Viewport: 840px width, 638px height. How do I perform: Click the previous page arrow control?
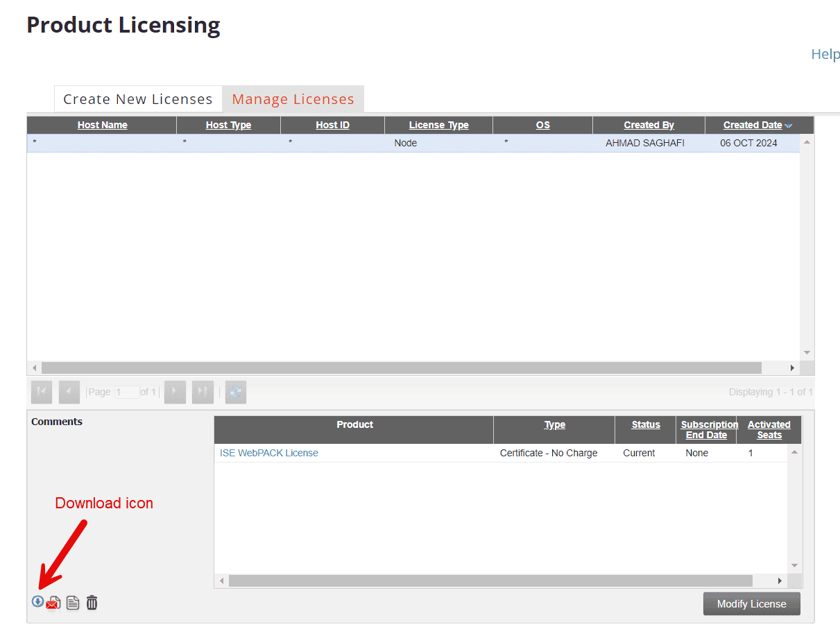point(69,392)
